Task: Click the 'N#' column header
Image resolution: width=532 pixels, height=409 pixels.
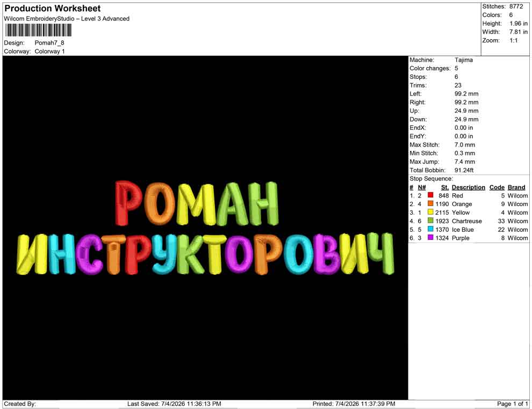Action: pos(422,187)
